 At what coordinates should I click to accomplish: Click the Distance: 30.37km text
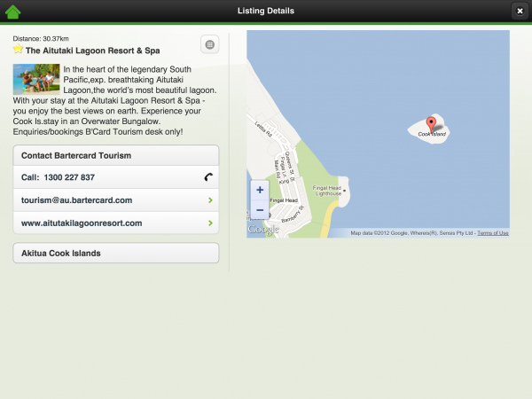click(41, 39)
